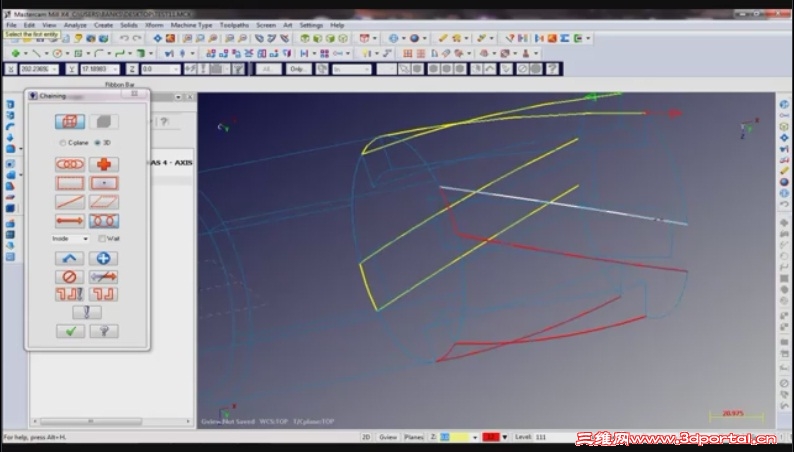Open the Toolpaths menu

coord(234,25)
